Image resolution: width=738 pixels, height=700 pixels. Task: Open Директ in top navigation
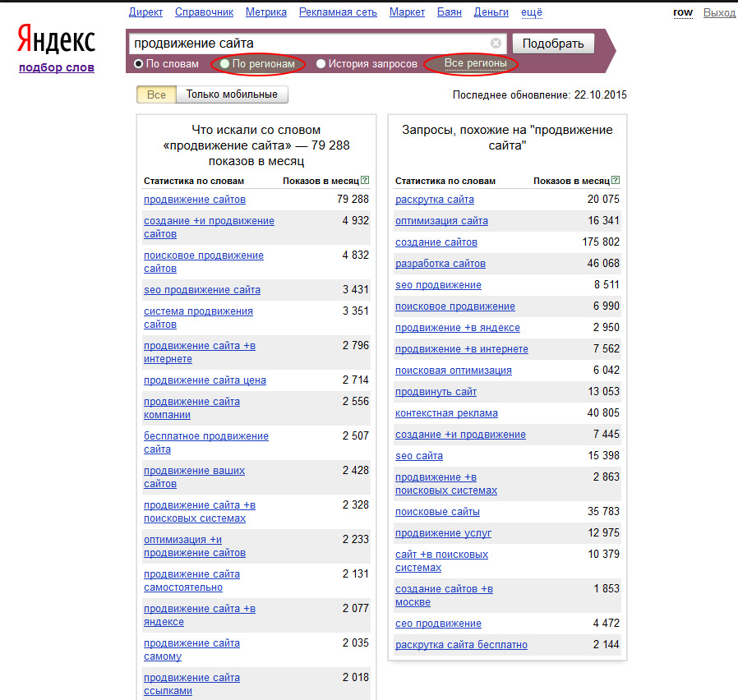pos(145,12)
